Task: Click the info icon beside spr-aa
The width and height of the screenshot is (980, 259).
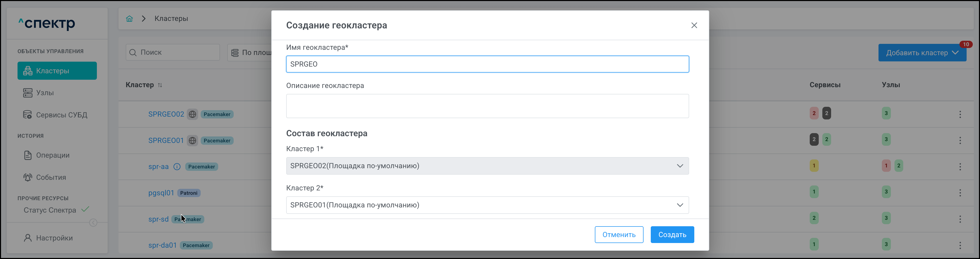Action: tap(177, 167)
